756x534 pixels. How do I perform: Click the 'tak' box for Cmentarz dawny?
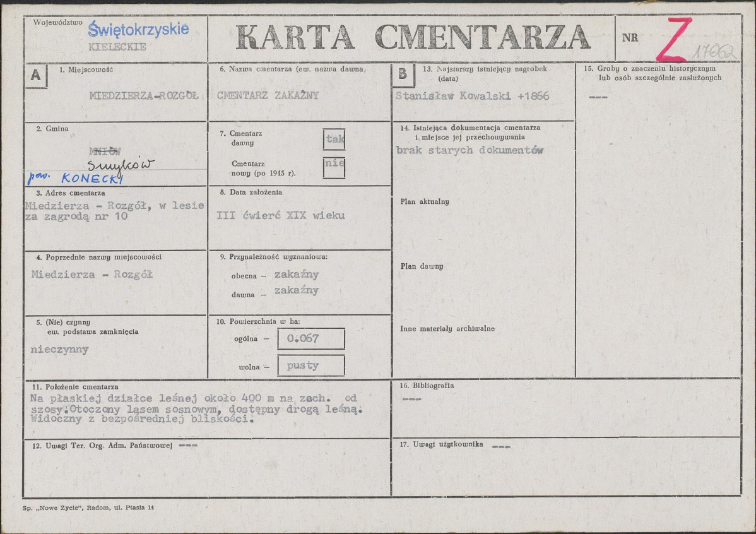click(334, 140)
